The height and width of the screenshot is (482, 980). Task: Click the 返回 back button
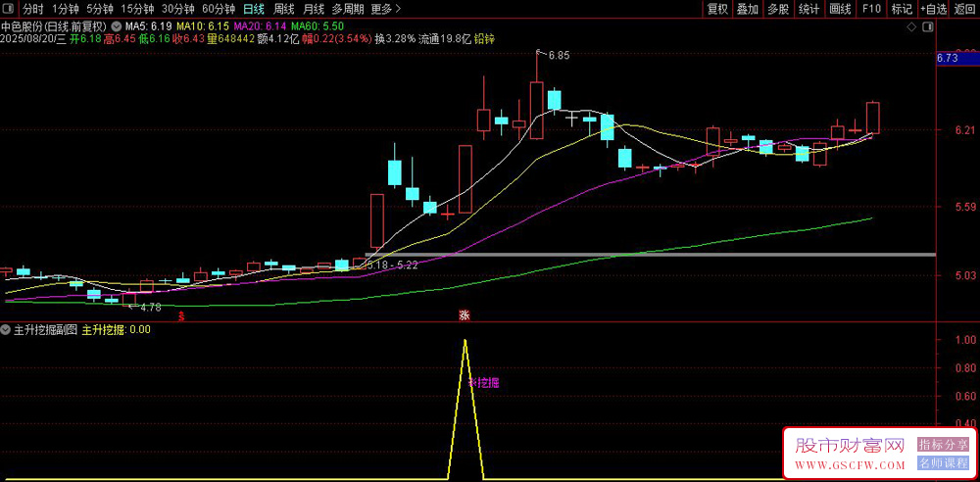click(965, 9)
